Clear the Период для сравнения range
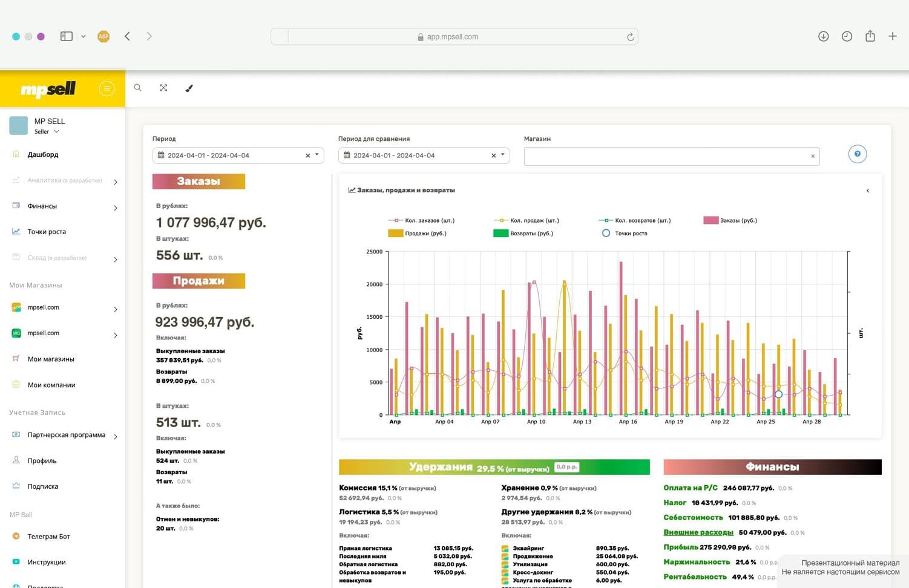The height and width of the screenshot is (588, 909). point(493,155)
